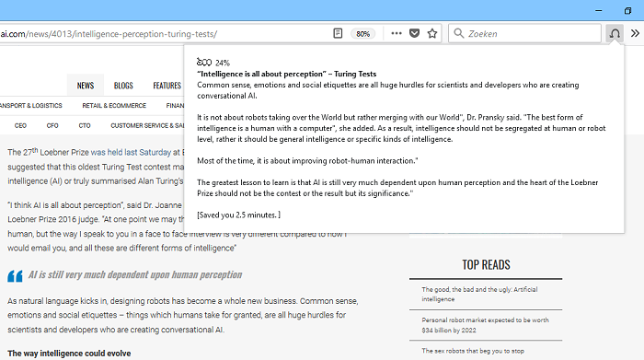Image resolution: width=644 pixels, height=360 pixels.
Task: Select RETAIL & ECOMMERCE category
Action: coord(114,106)
